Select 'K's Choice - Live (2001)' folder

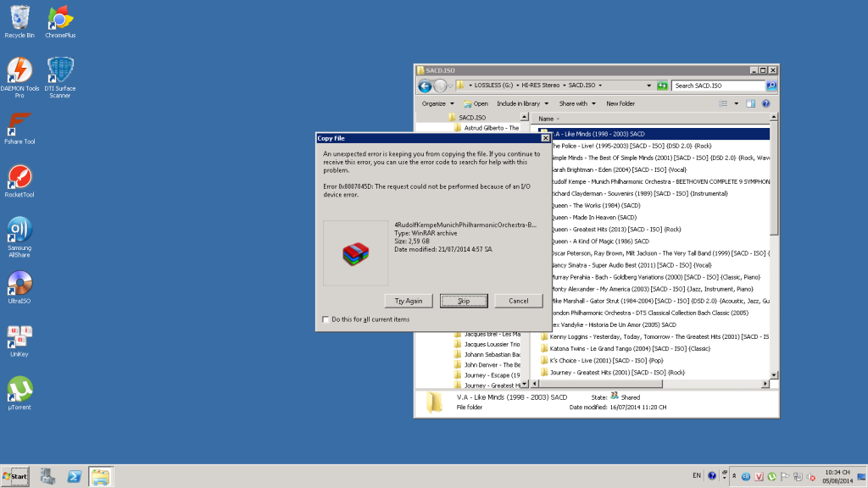(606, 361)
